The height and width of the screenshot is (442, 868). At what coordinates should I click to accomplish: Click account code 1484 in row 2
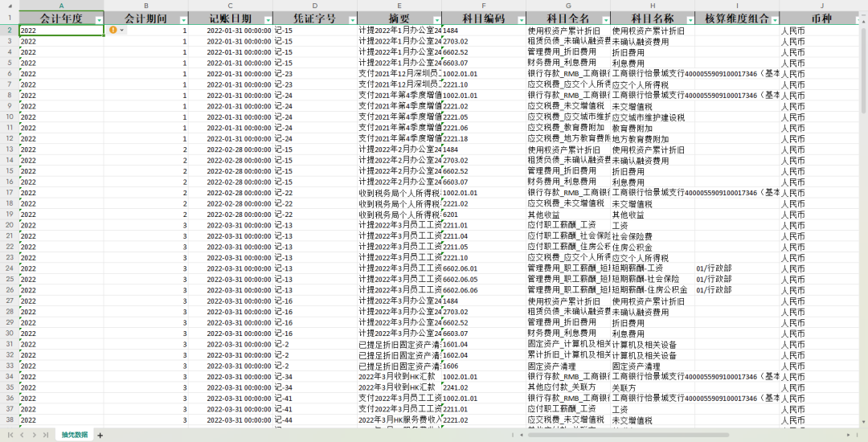click(x=484, y=31)
